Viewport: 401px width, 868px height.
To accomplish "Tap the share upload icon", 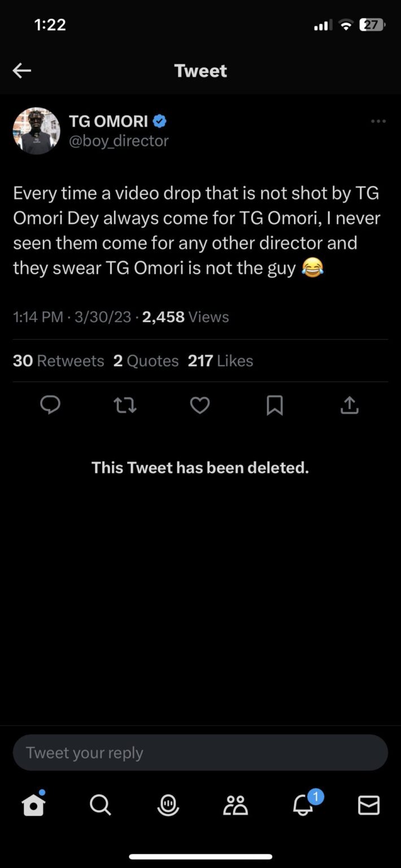I will [350, 405].
